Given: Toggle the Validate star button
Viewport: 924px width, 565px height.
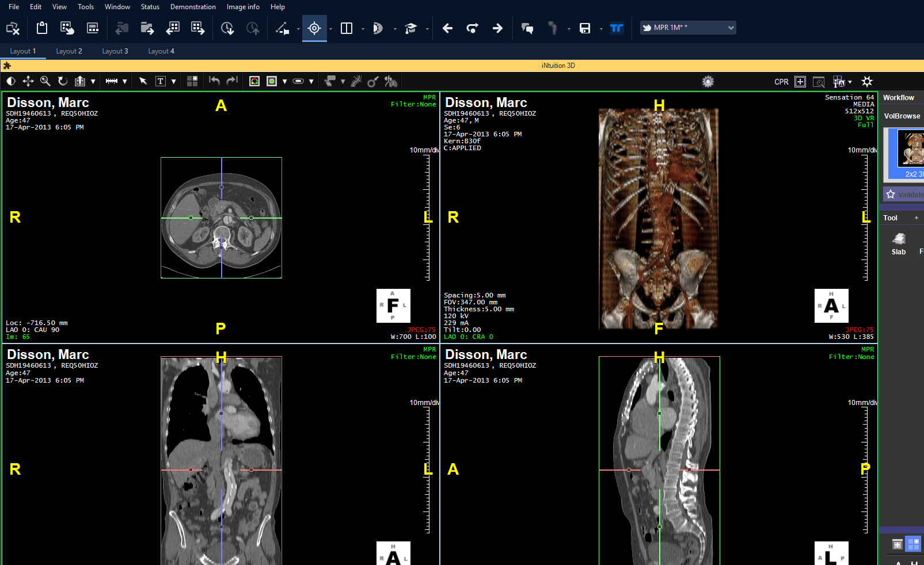Looking at the screenshot, I should pos(903,194).
